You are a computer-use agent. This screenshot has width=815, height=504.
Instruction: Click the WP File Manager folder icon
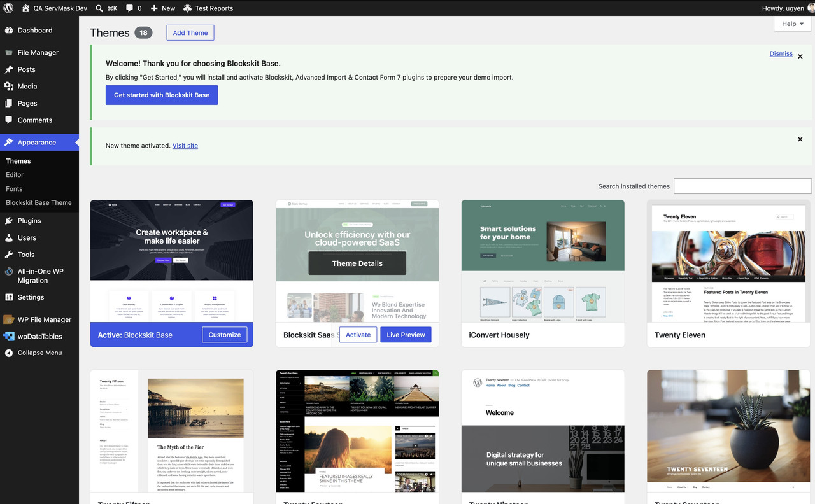pyautogui.click(x=9, y=319)
